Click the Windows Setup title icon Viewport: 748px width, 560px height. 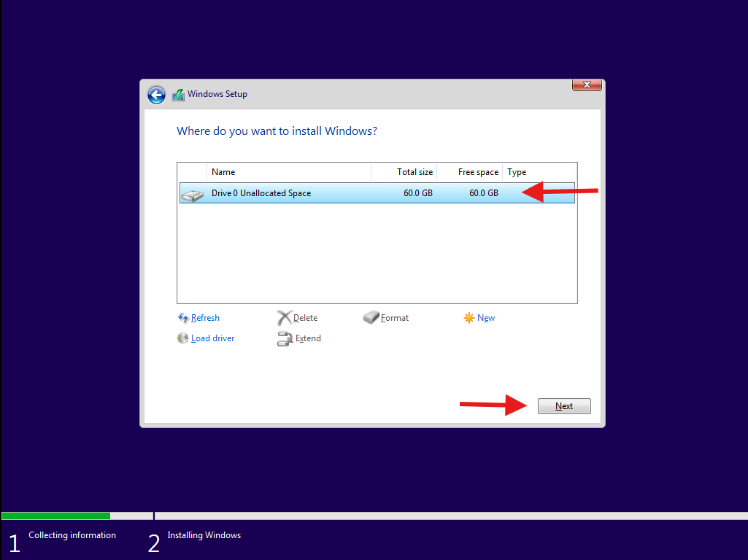point(178,94)
